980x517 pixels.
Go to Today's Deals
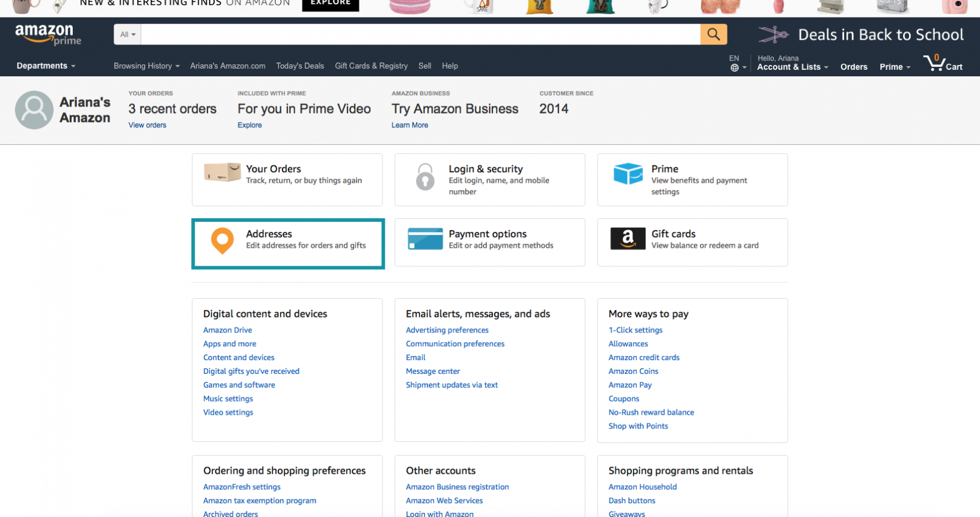pyautogui.click(x=300, y=66)
